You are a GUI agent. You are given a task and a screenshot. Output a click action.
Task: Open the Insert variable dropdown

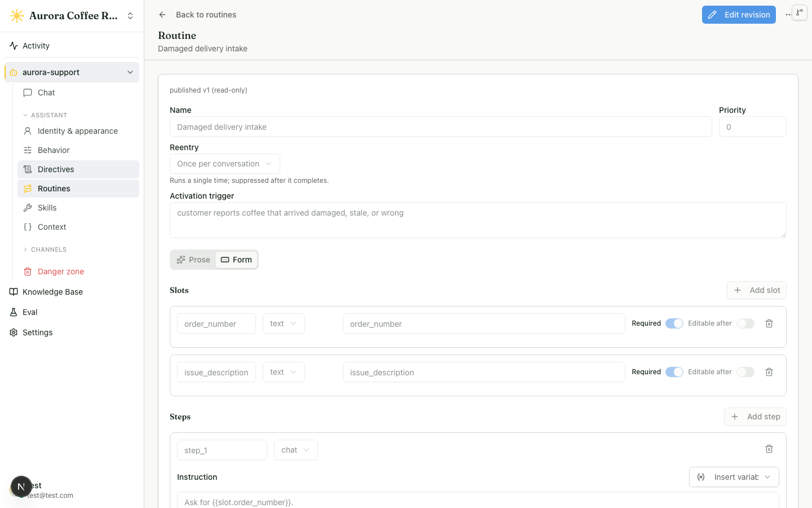(x=734, y=477)
